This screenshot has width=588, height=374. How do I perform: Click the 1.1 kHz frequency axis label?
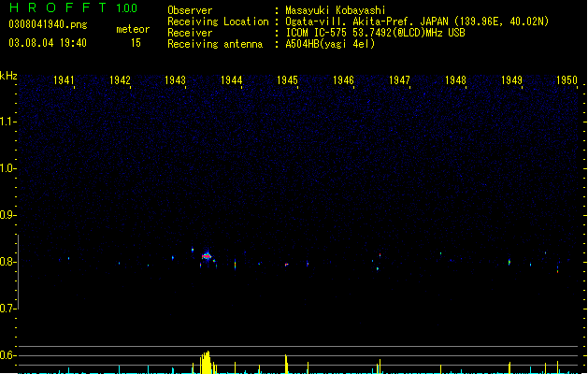tap(7, 122)
